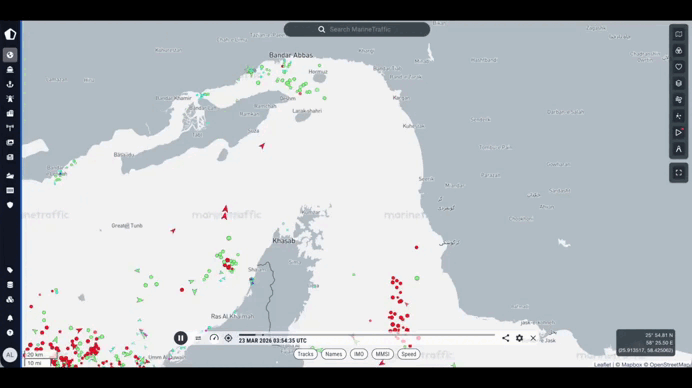Open the shield sidebar icon

(10, 205)
